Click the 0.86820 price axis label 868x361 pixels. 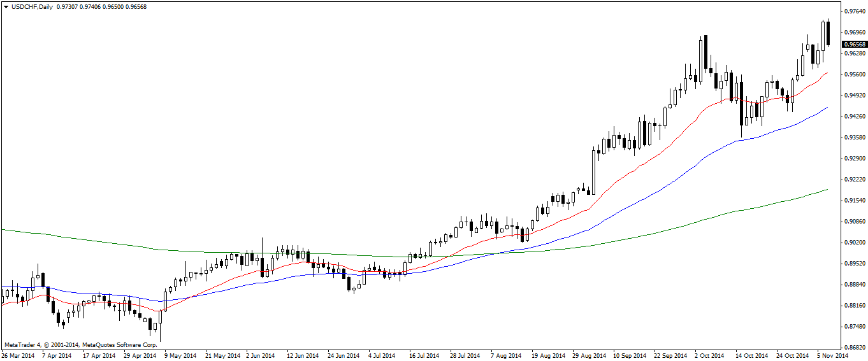coord(855,348)
